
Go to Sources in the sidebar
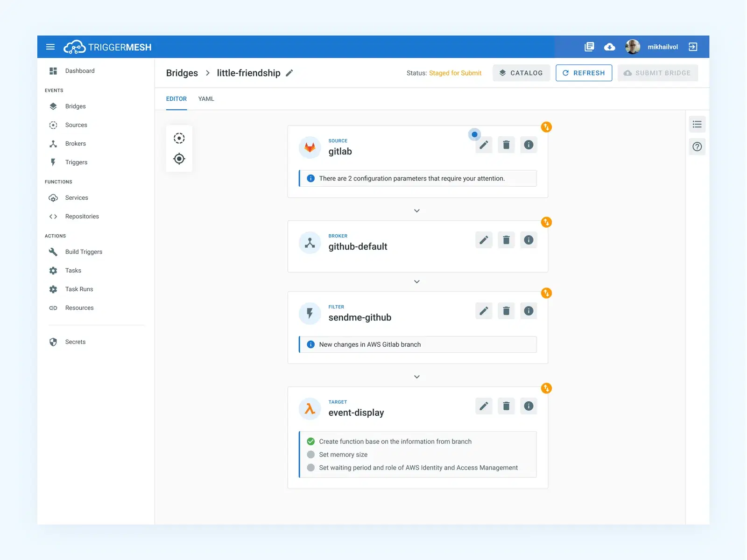pos(76,125)
